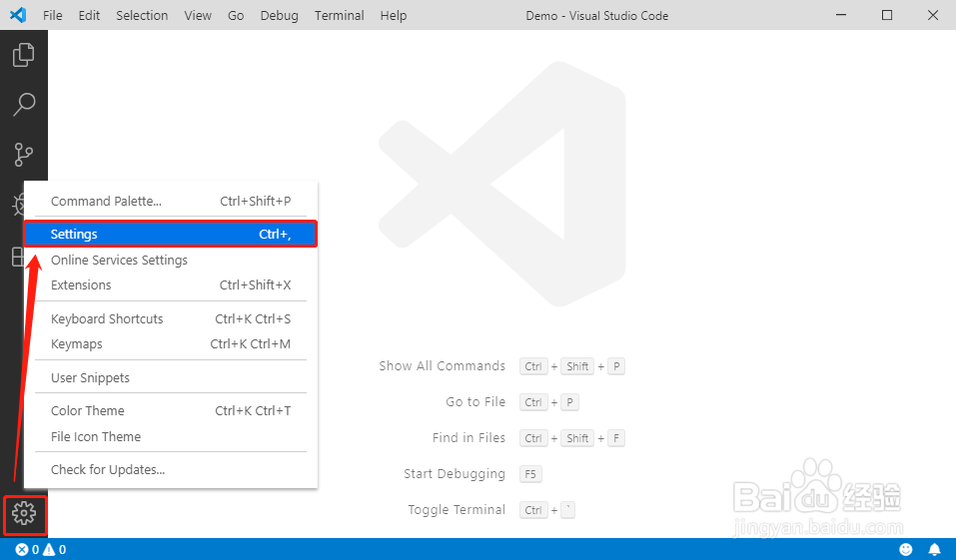Open the notifications bell icon
Image resolution: width=956 pixels, height=560 pixels.
[935, 550]
